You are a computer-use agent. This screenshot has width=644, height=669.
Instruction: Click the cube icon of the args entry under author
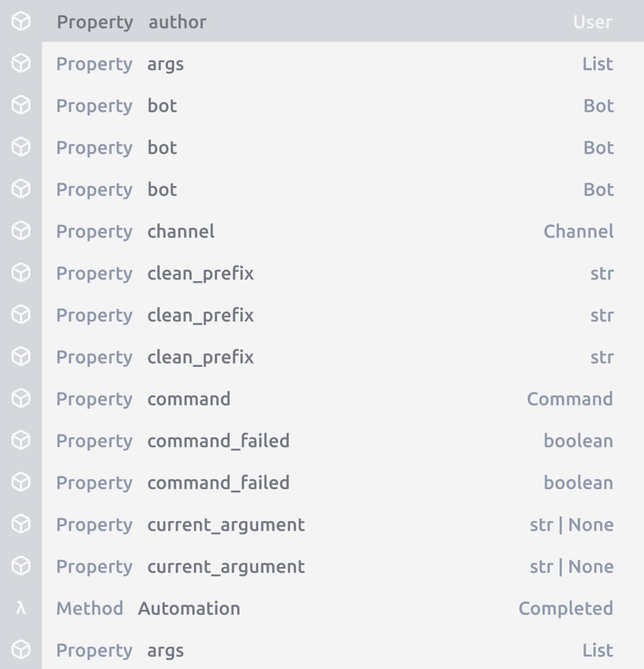(21, 63)
